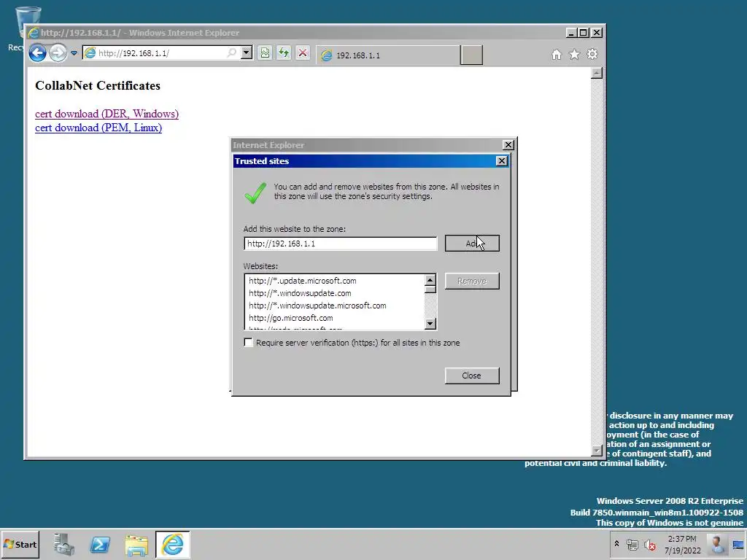Toggle Compatibility View icon

pos(265,52)
